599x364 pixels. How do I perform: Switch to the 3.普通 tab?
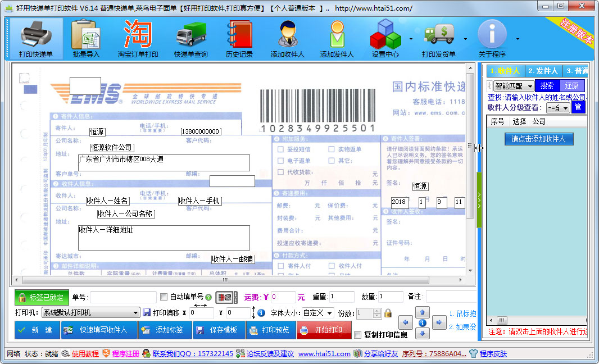[x=576, y=71]
